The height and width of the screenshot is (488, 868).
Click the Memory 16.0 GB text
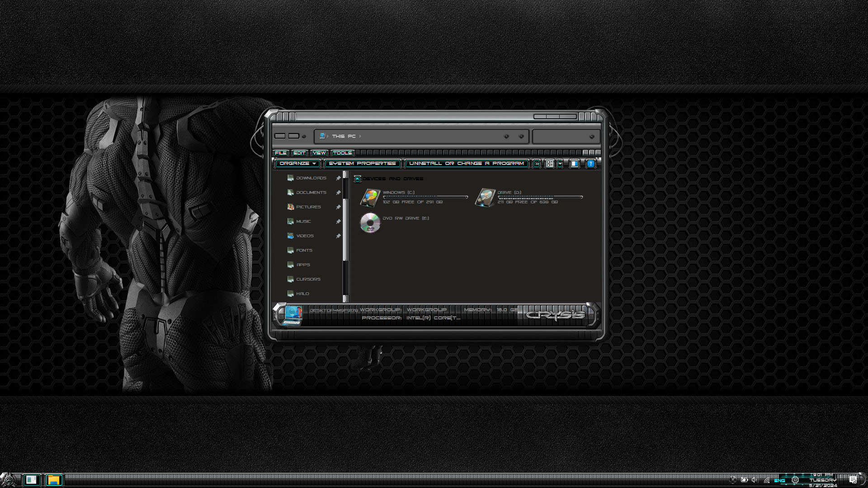pos(491,310)
